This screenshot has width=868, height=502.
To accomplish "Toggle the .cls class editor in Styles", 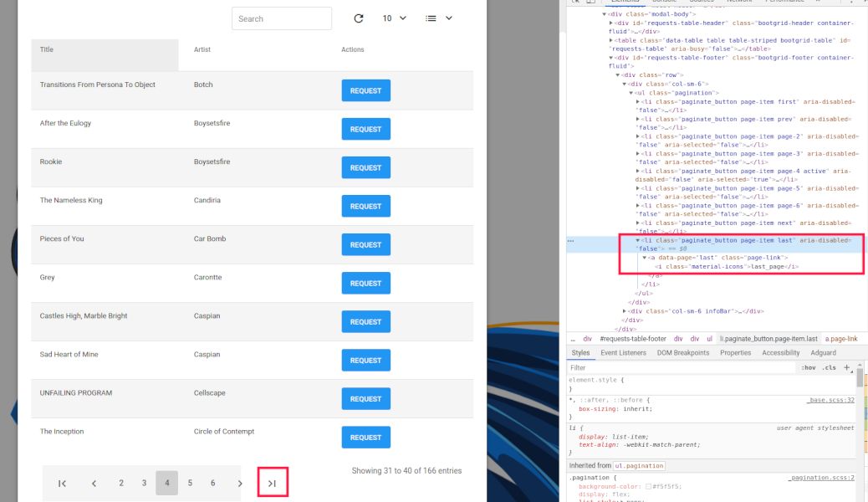I will (829, 367).
